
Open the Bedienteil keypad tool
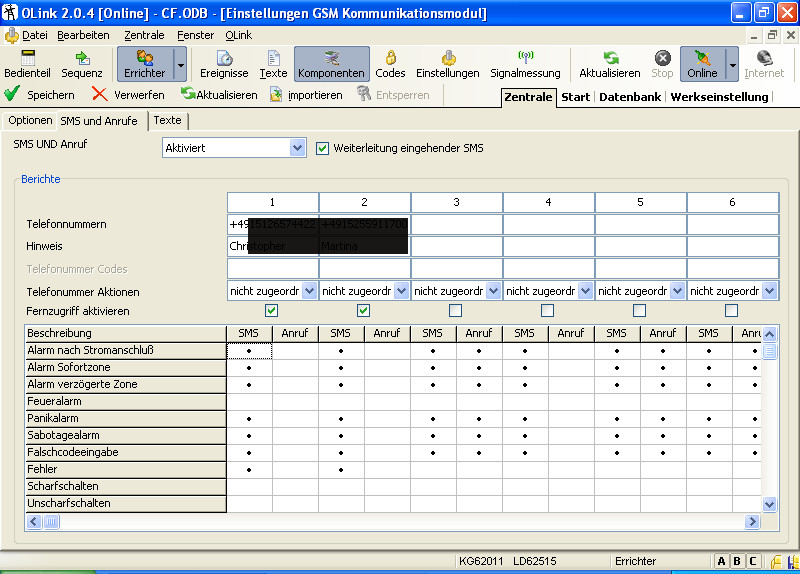coord(28,64)
